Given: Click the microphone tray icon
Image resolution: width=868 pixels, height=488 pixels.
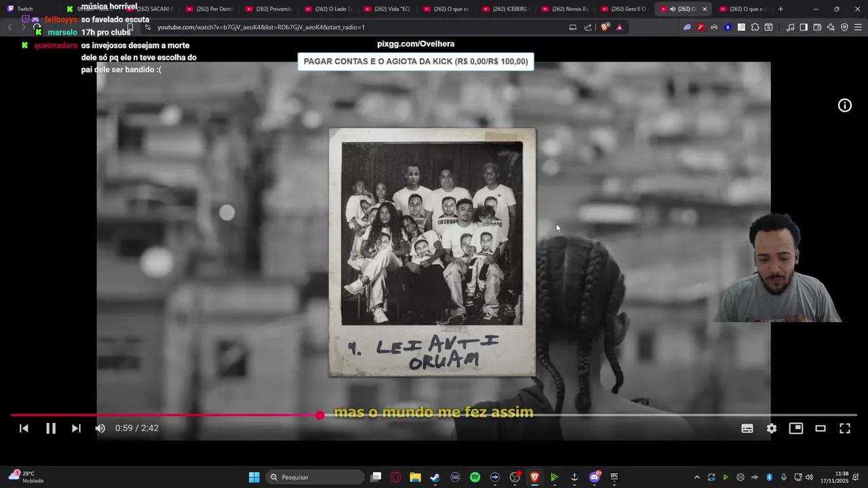Looking at the screenshot, I should [784, 477].
